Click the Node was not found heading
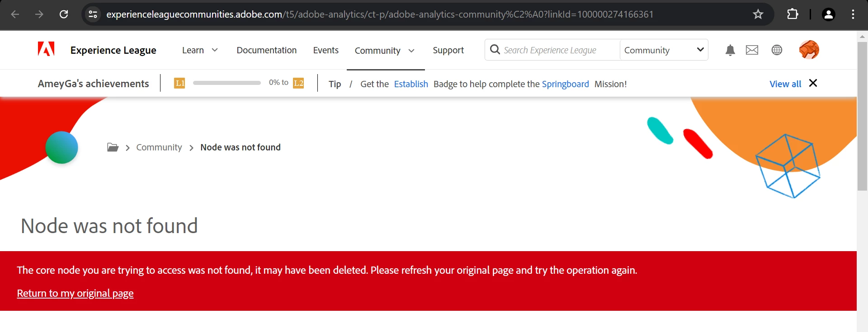This screenshot has height=332, width=868. [x=109, y=226]
